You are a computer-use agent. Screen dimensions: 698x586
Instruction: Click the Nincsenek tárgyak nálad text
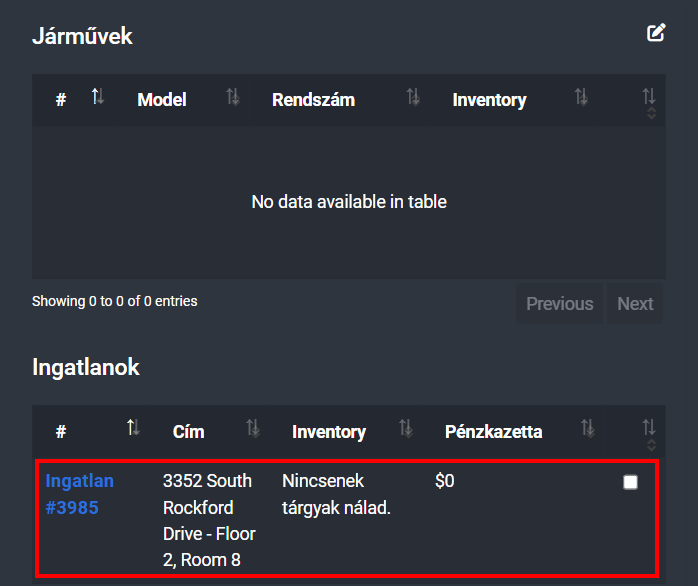[337, 494]
